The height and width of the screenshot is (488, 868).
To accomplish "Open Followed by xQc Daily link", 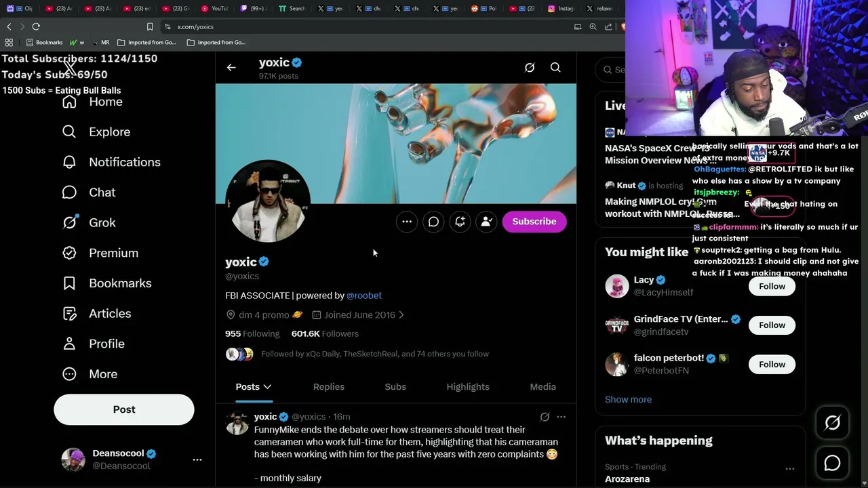I will point(375,354).
